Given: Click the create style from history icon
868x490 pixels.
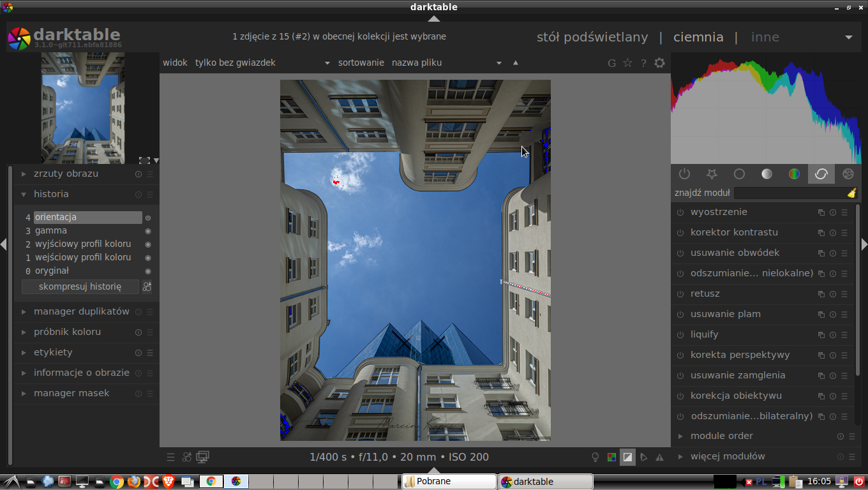Looking at the screenshot, I should pos(147,286).
